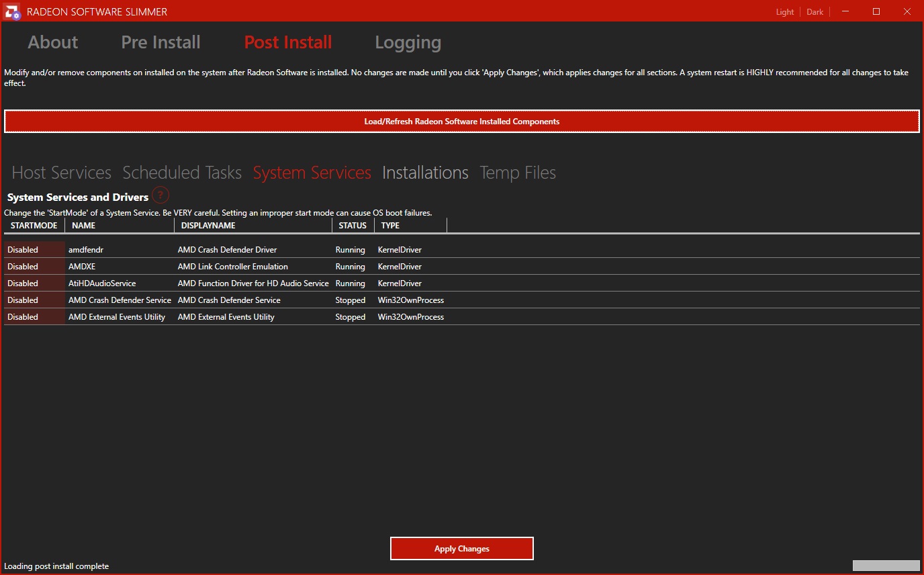924x575 pixels.
Task: Click Stopped status of AMD External Events Utility
Action: (x=351, y=317)
